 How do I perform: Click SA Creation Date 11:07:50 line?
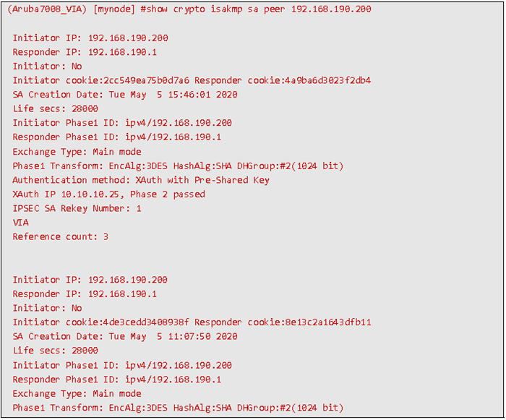click(x=125, y=336)
